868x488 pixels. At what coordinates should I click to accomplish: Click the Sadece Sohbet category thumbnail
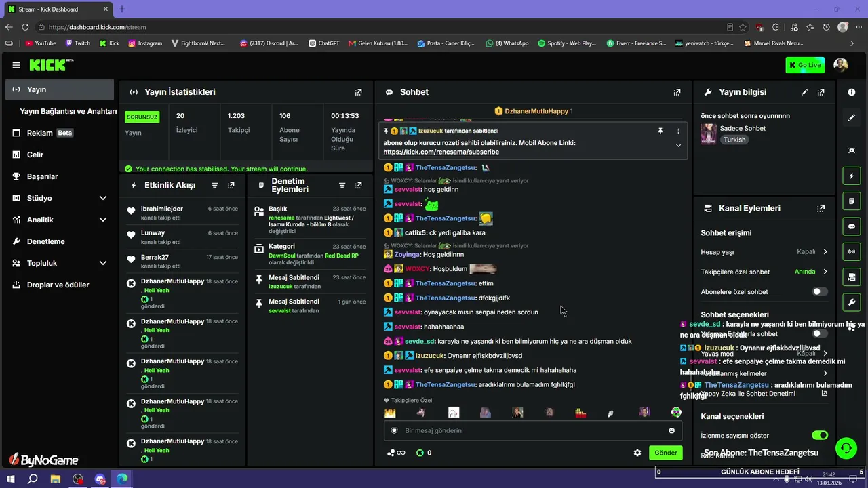pos(709,134)
